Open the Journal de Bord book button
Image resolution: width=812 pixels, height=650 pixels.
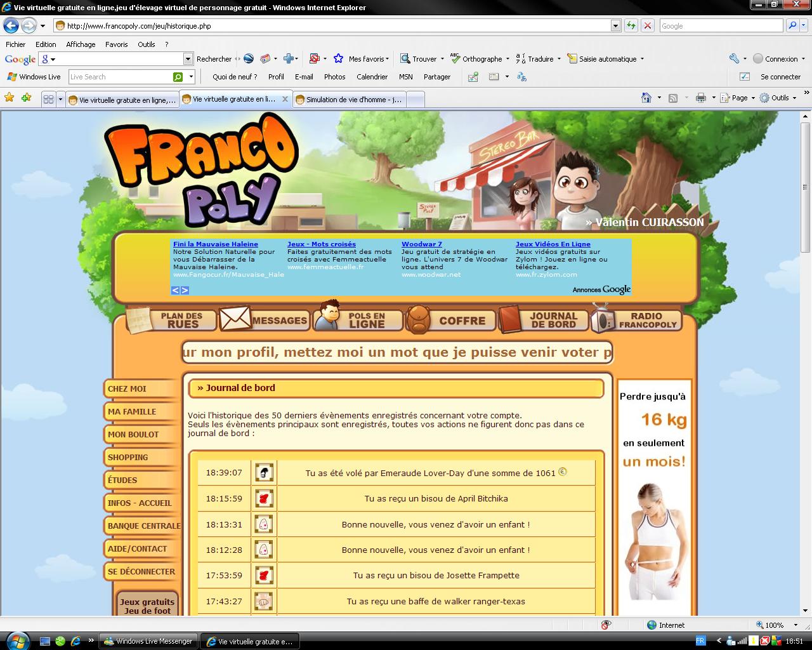coord(544,319)
